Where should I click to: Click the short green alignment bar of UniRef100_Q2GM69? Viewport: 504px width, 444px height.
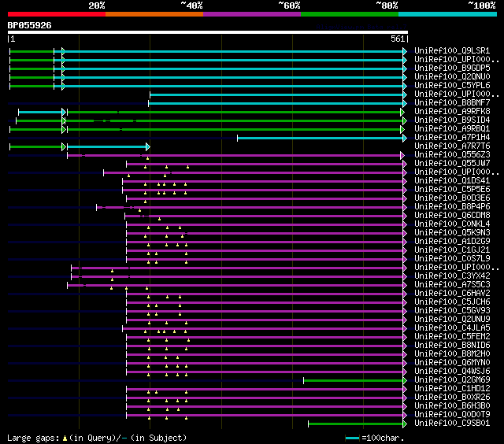pos(354,381)
